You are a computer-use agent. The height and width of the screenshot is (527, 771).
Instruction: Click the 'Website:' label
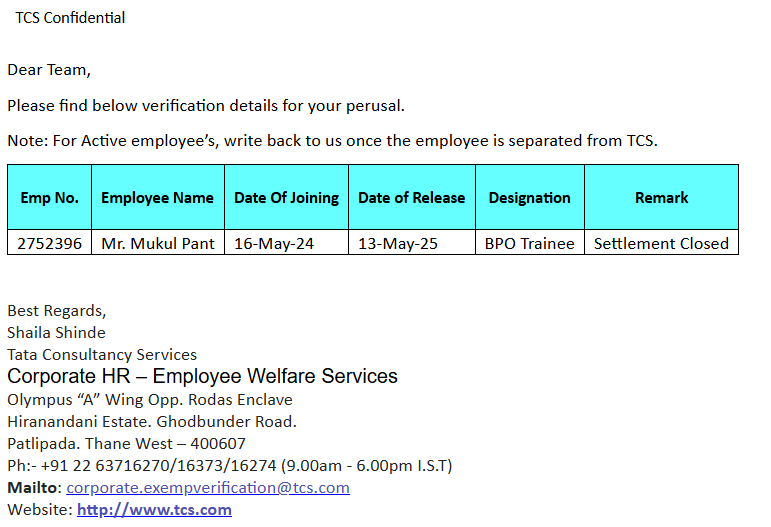pos(40,510)
